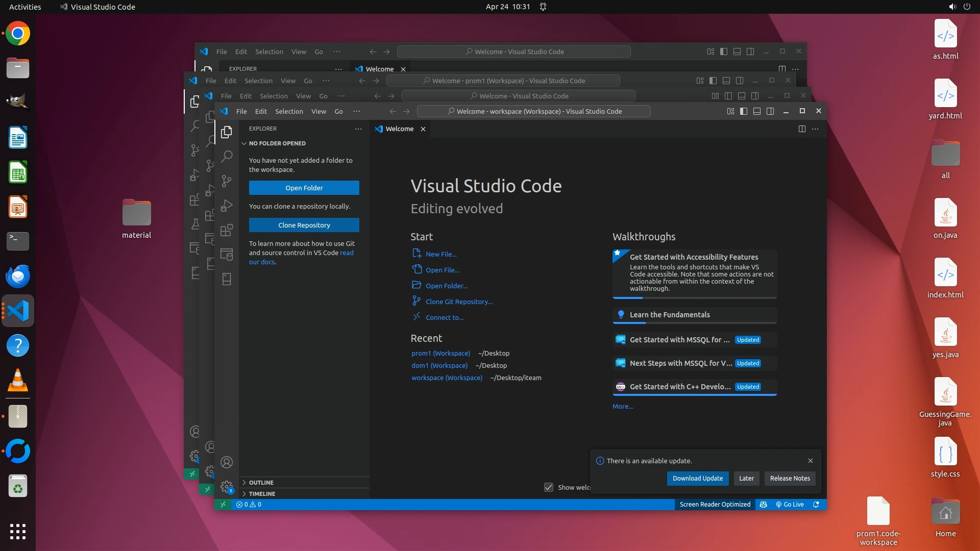Image resolution: width=980 pixels, height=551 pixels.
Task: Open the Selection menu
Action: (289, 111)
